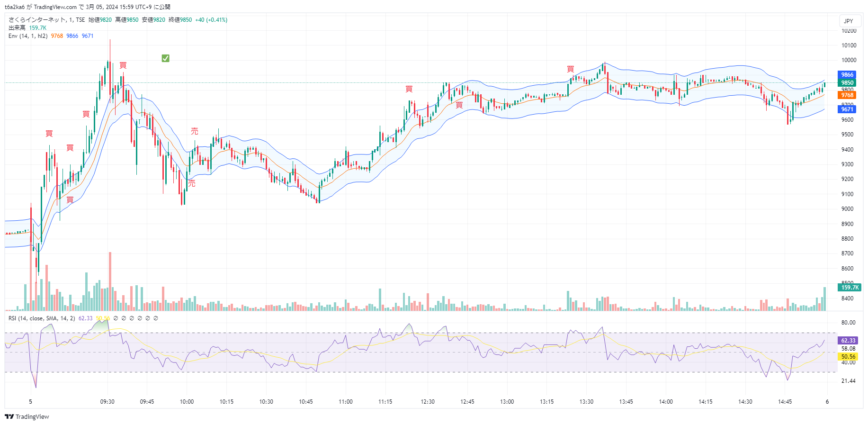Click the blue 9671 lower envelope price tag
Screen dimensions: 868x425
(x=847, y=109)
